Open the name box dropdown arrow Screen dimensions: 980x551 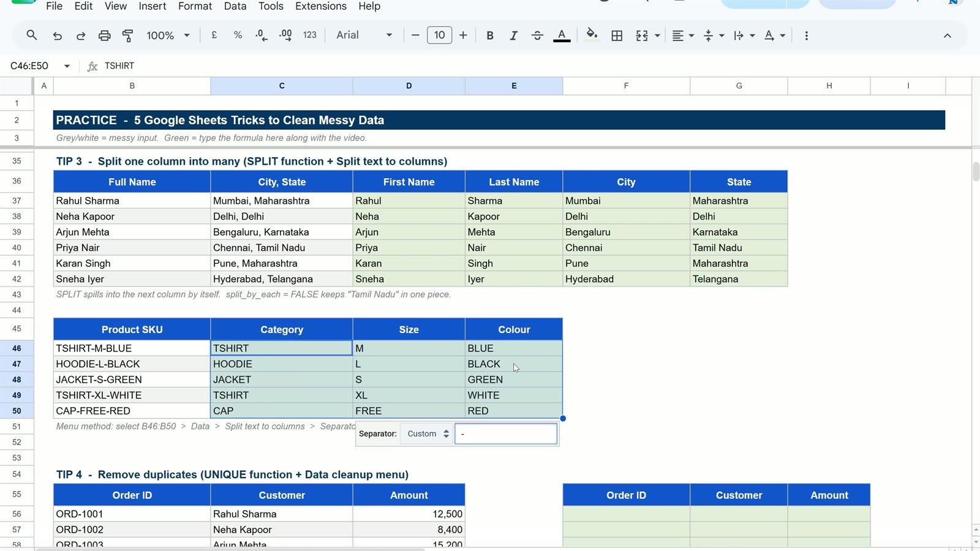pyautogui.click(x=67, y=66)
